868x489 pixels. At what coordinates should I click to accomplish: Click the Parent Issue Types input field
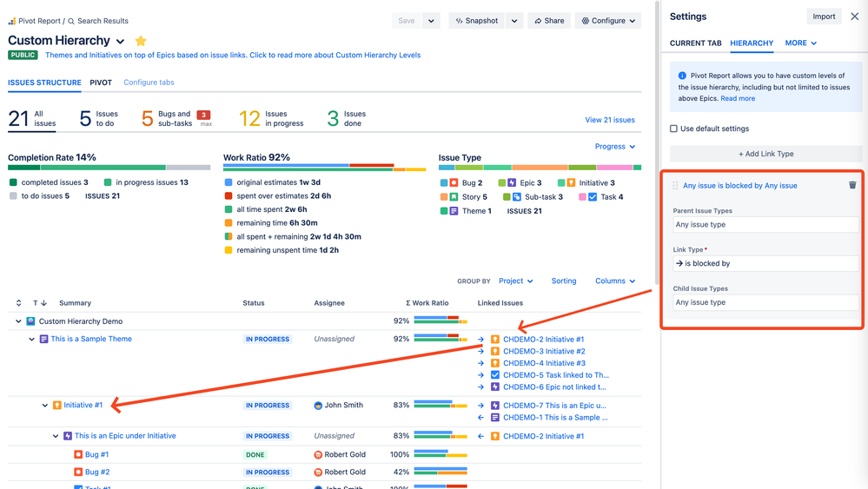click(x=765, y=225)
